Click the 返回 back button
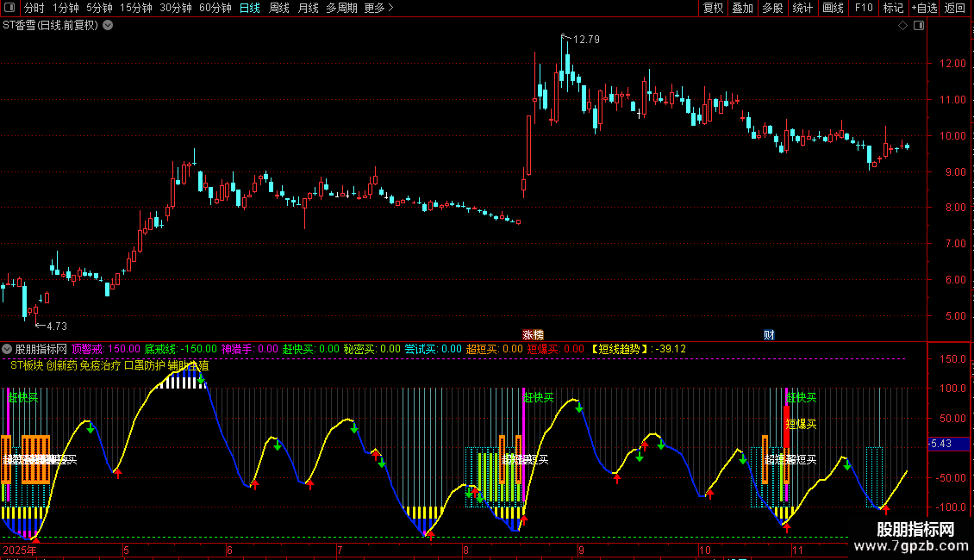The width and height of the screenshot is (974, 560). [x=955, y=9]
